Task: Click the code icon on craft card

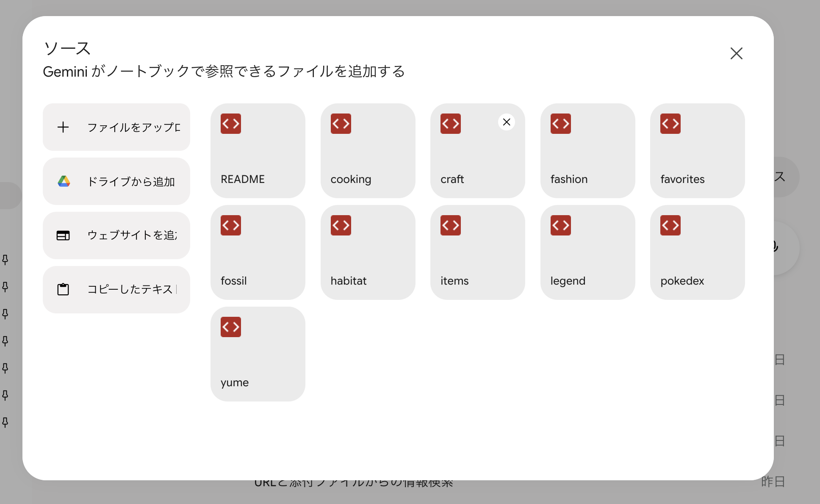Action: coord(451,124)
